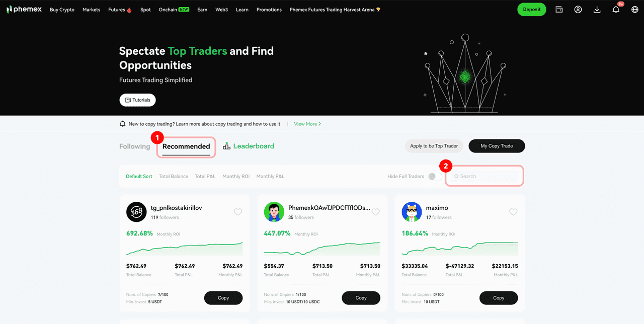
Task: Favorite tg_pnlkostakirillov with heart icon
Action: tap(238, 212)
